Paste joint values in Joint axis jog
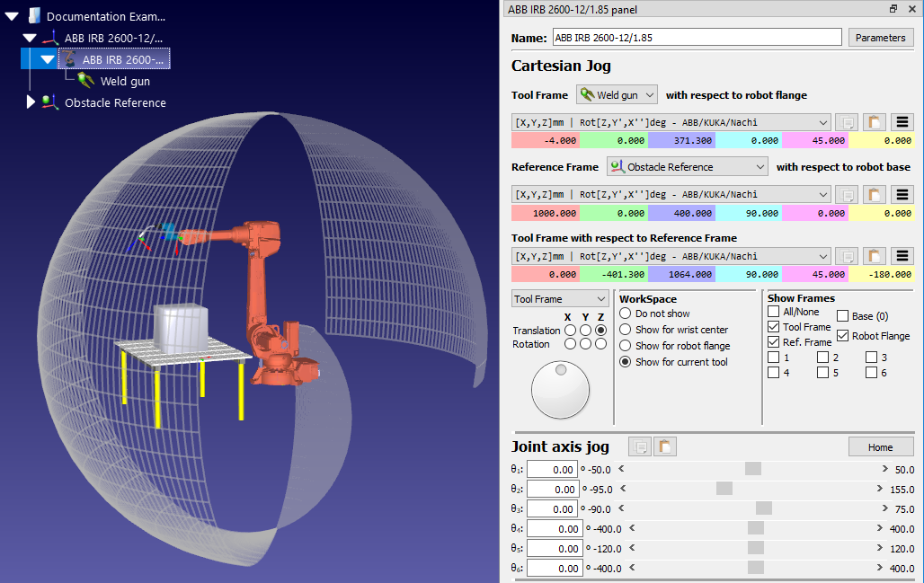Image resolution: width=924 pixels, height=583 pixels. (x=665, y=446)
